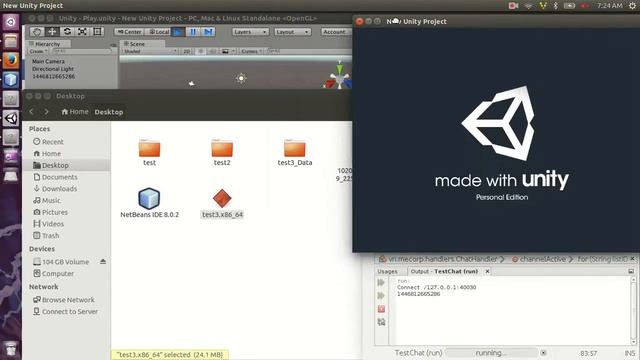Close the Output TestChat tab
640x360 pixels.
click(487, 271)
